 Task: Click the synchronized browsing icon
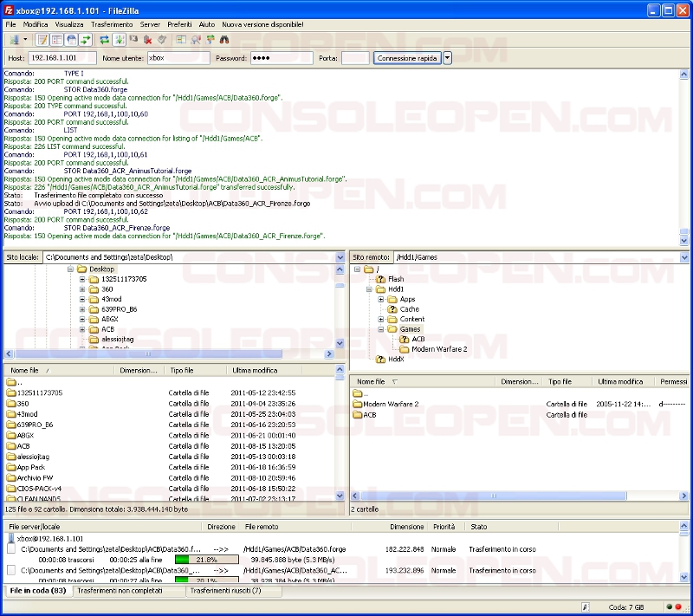coord(210,40)
